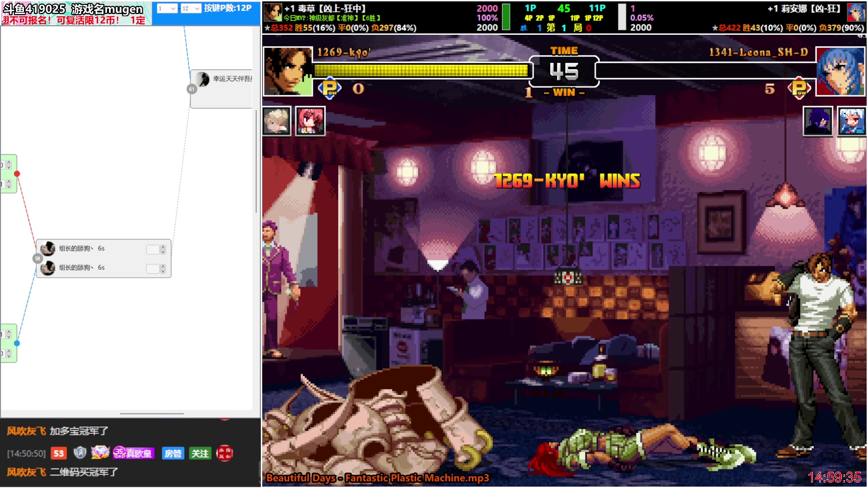Open the first dropdown showing value 1
868x488 pixels.
(167, 8)
